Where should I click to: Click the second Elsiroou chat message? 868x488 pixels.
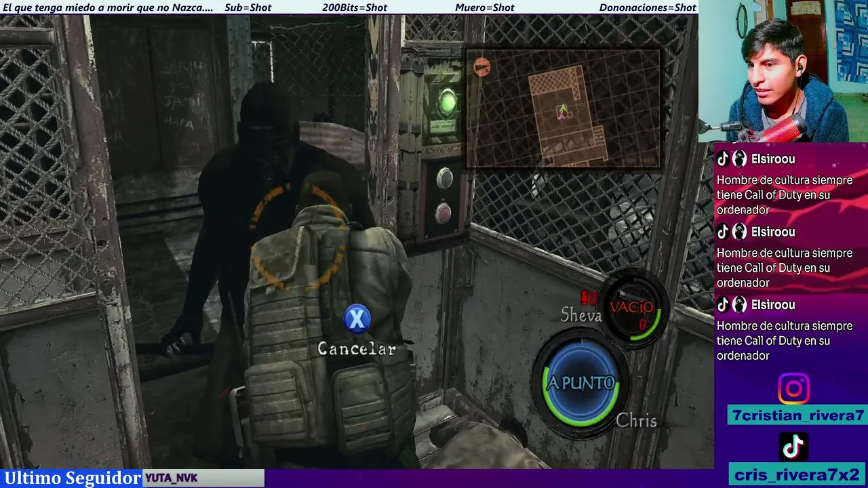point(785,268)
